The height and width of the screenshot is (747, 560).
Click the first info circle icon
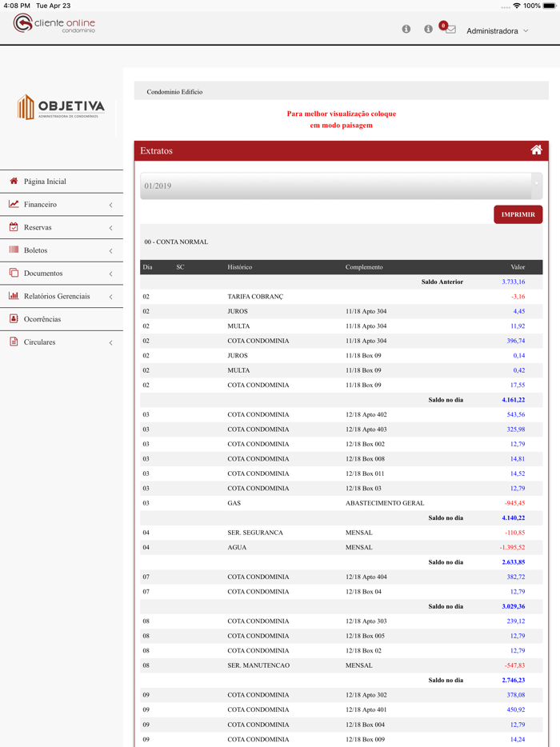pyautogui.click(x=406, y=29)
